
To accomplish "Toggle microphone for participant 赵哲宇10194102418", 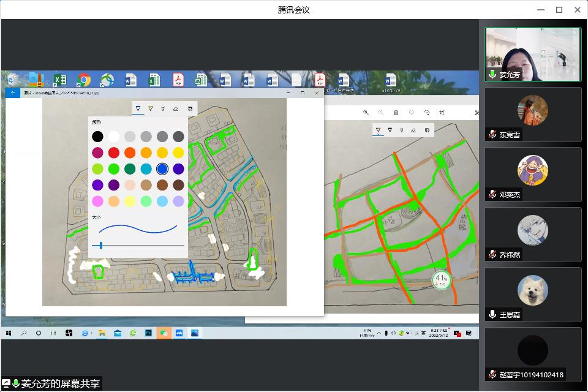I will click(x=492, y=374).
